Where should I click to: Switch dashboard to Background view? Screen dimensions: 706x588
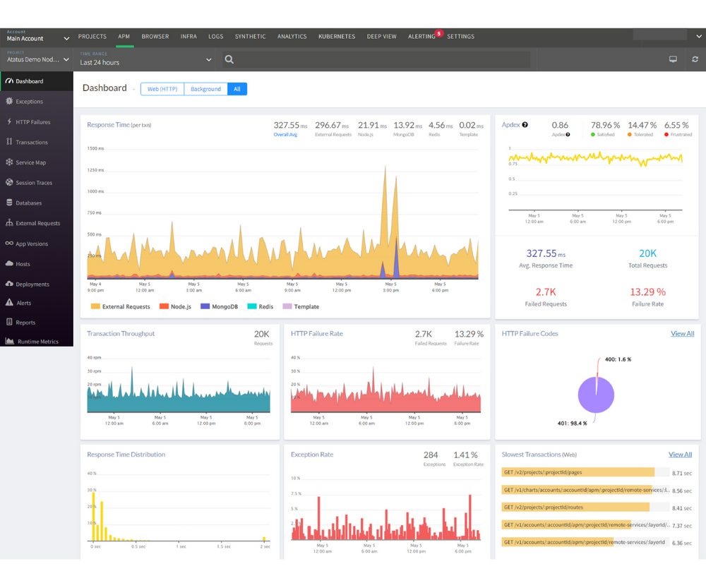tap(205, 89)
